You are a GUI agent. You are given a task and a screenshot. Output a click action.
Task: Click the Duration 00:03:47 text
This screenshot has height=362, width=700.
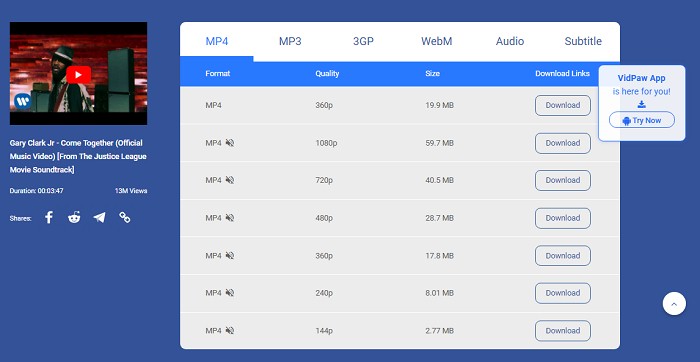37,191
